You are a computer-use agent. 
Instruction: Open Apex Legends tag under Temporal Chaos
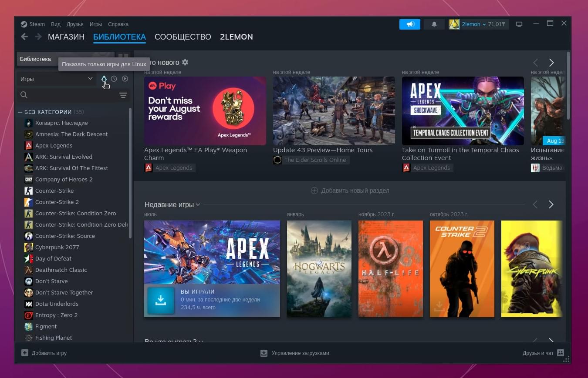(x=427, y=168)
